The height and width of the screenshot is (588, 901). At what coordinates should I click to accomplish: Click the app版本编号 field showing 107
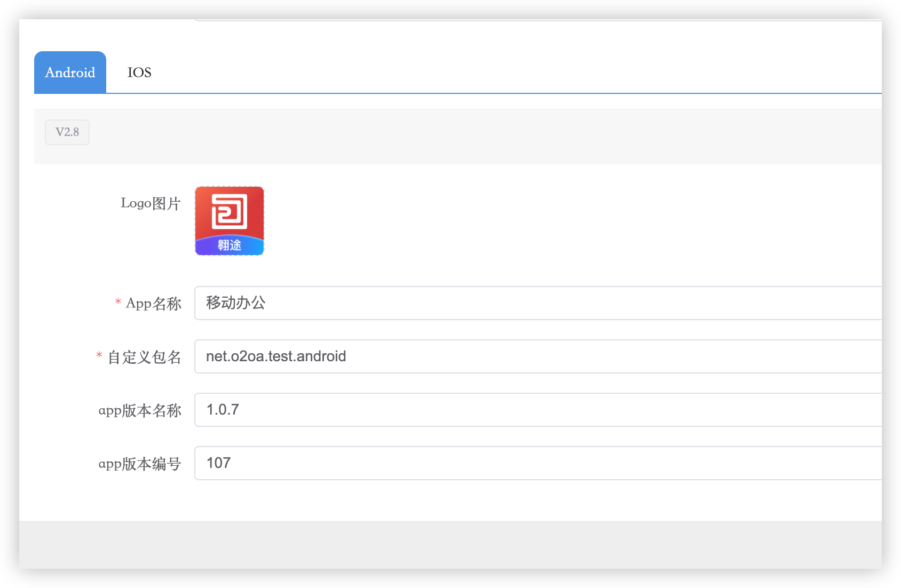coord(534,463)
